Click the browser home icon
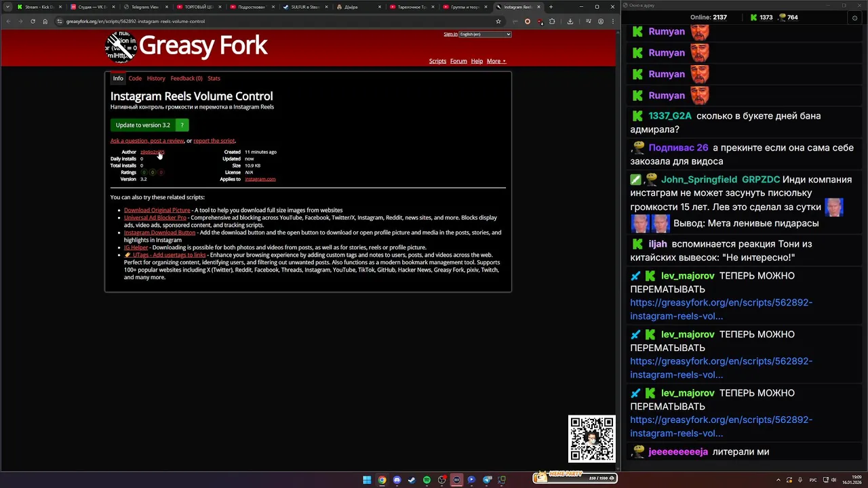This screenshot has height=488, width=868. point(45,21)
